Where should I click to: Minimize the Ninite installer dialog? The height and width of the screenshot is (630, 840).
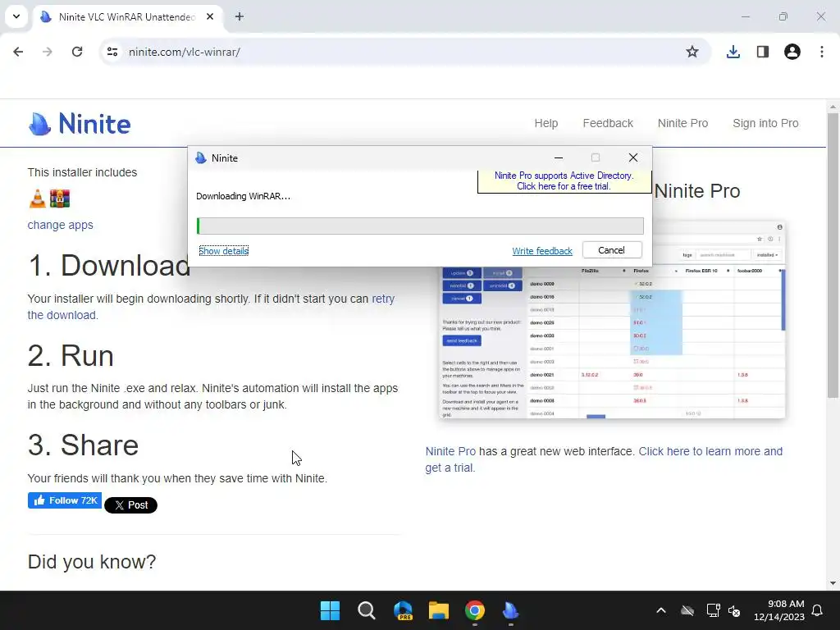558,157
